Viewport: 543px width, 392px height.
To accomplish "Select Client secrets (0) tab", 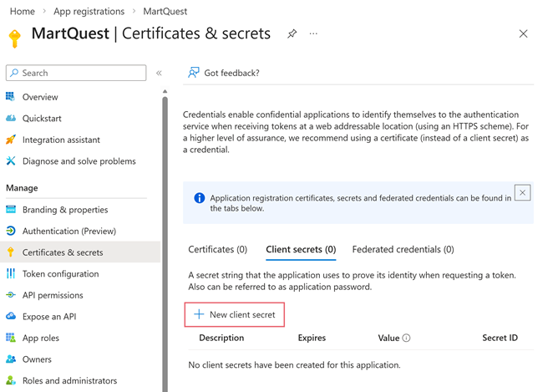I will (x=301, y=249).
